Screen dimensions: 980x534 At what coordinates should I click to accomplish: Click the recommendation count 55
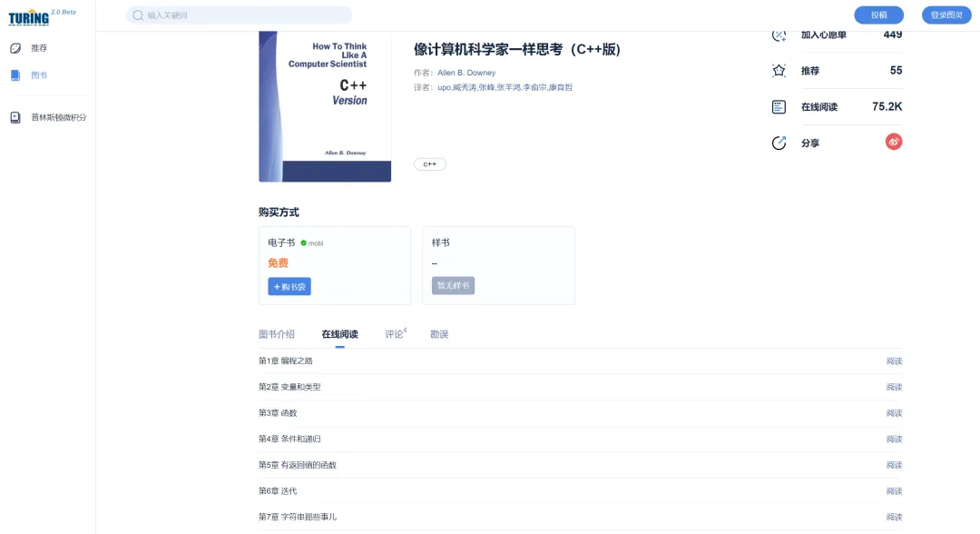click(897, 71)
